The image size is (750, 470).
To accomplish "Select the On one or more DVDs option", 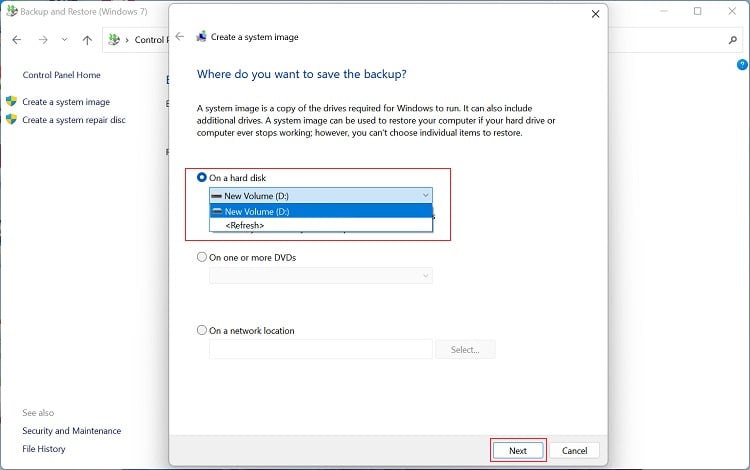I will tap(202, 257).
